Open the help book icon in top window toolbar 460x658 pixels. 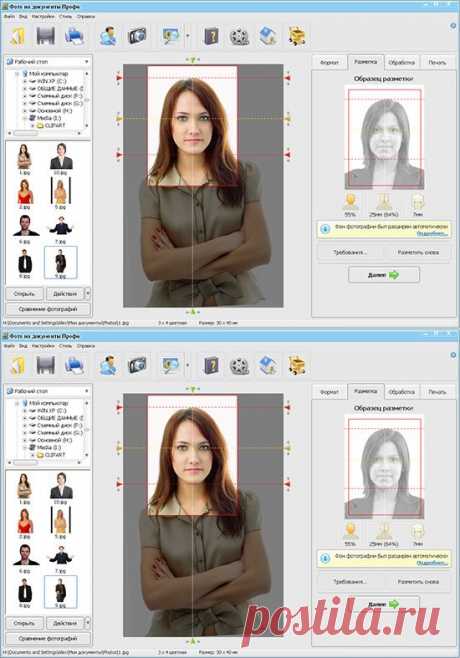tap(212, 36)
